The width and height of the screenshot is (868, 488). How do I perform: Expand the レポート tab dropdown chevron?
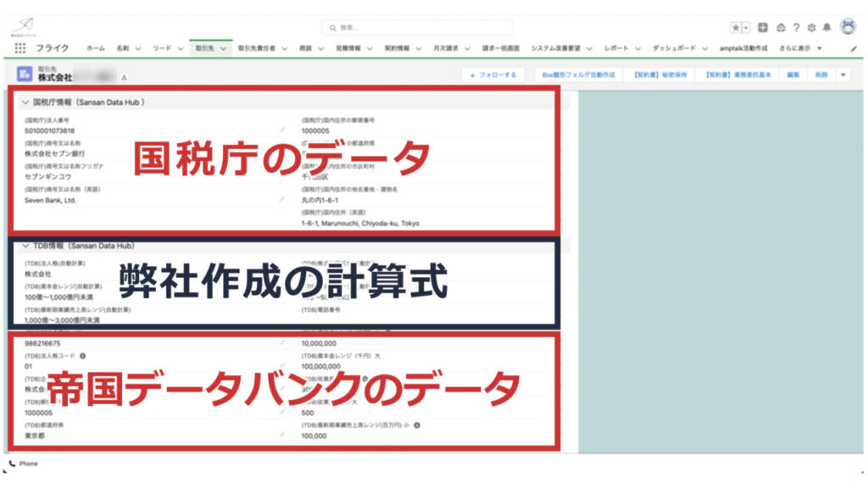[x=637, y=48]
